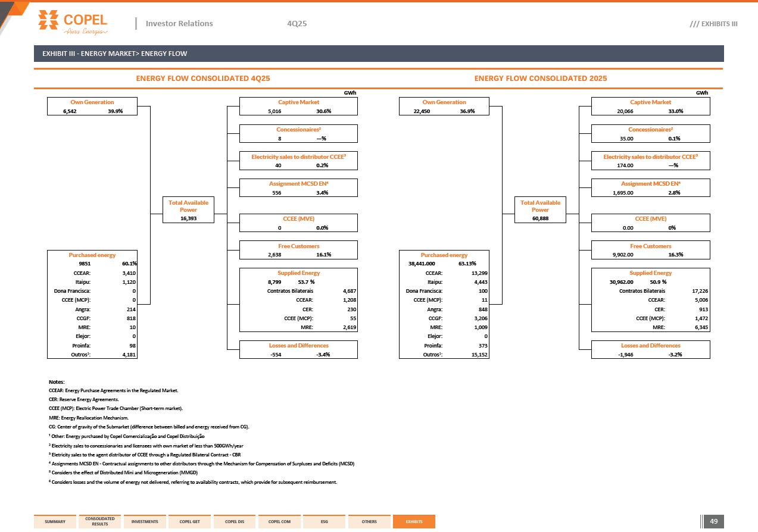The height and width of the screenshot is (532, 758).
Task: Click the Investor Relations header text
Action: point(179,23)
